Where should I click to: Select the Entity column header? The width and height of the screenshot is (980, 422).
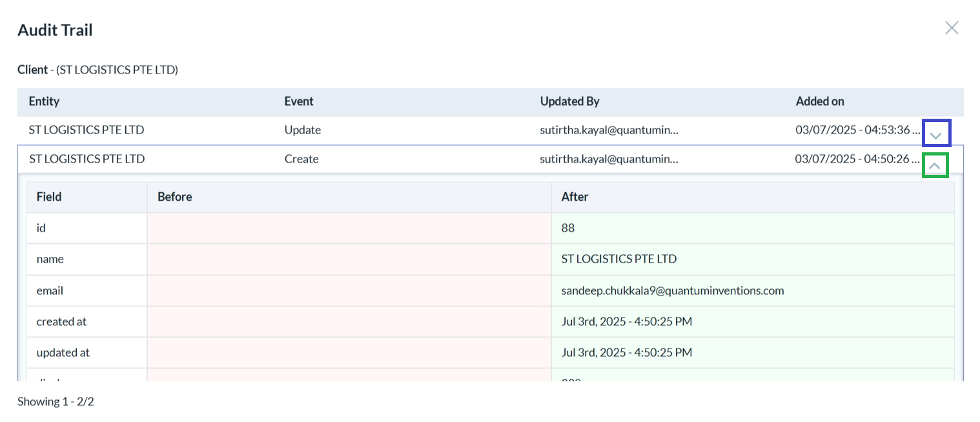click(44, 101)
